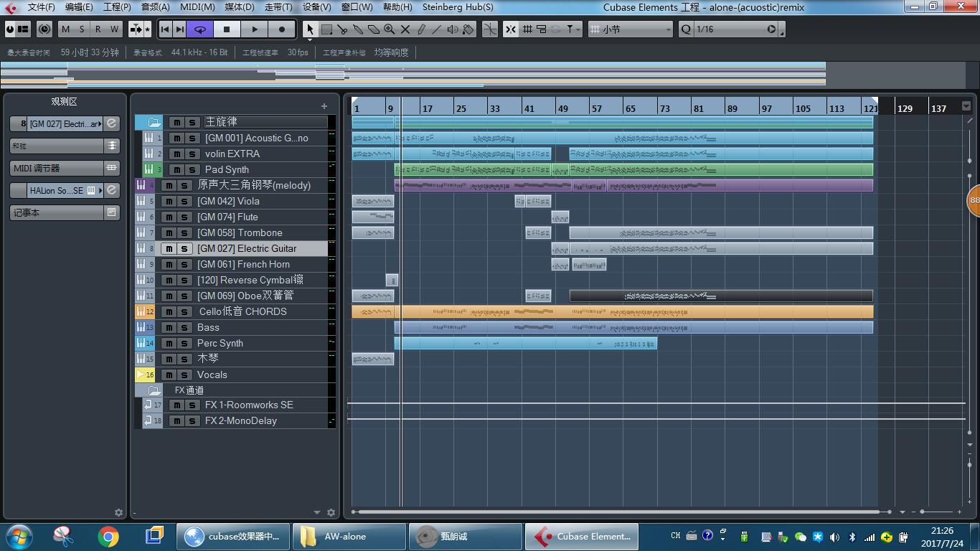This screenshot has width=980, height=551.
Task: Click the activate project power icon
Action: click(x=10, y=29)
